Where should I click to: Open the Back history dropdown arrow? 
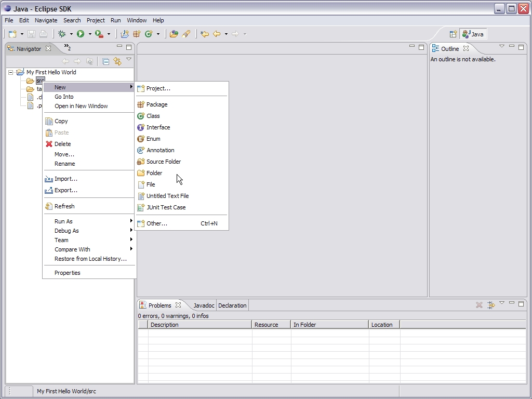(226, 34)
